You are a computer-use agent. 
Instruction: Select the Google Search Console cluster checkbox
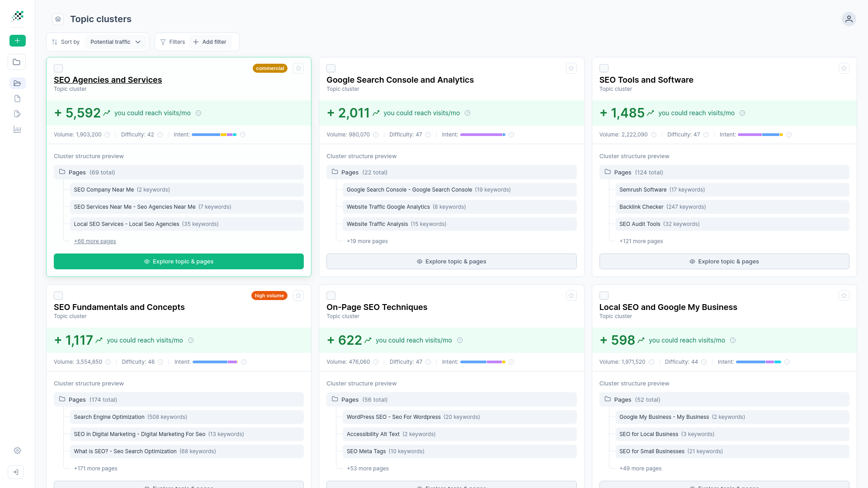tap(331, 68)
